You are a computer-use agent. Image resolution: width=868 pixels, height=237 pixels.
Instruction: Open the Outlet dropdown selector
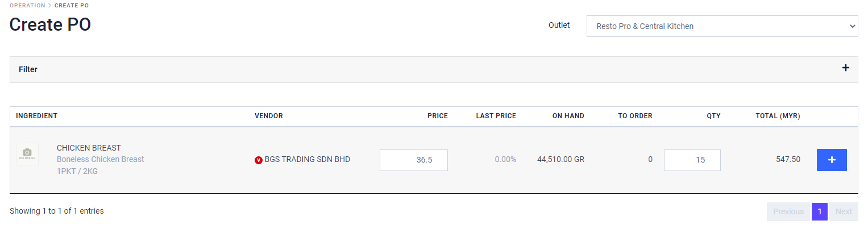click(x=721, y=26)
